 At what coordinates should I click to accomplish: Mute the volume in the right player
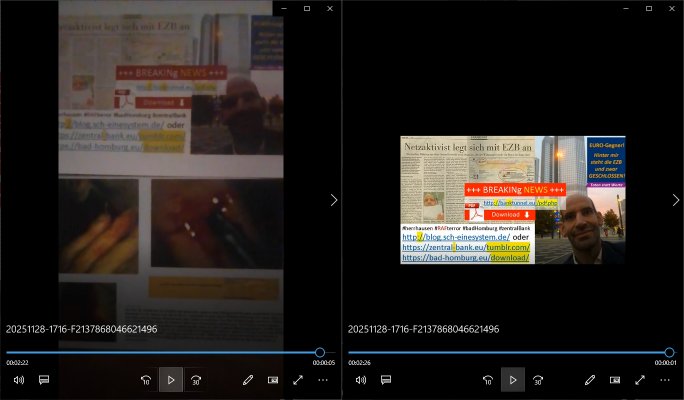(360, 380)
